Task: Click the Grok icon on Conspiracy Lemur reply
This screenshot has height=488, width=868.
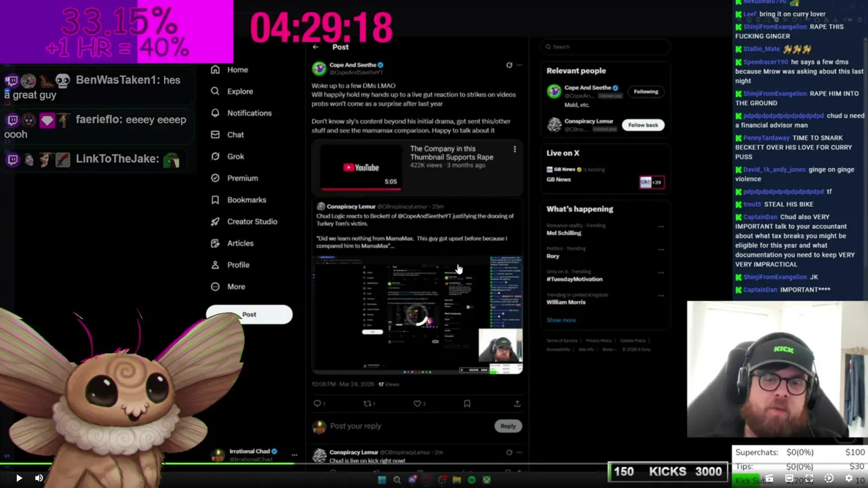Action: click(509, 452)
